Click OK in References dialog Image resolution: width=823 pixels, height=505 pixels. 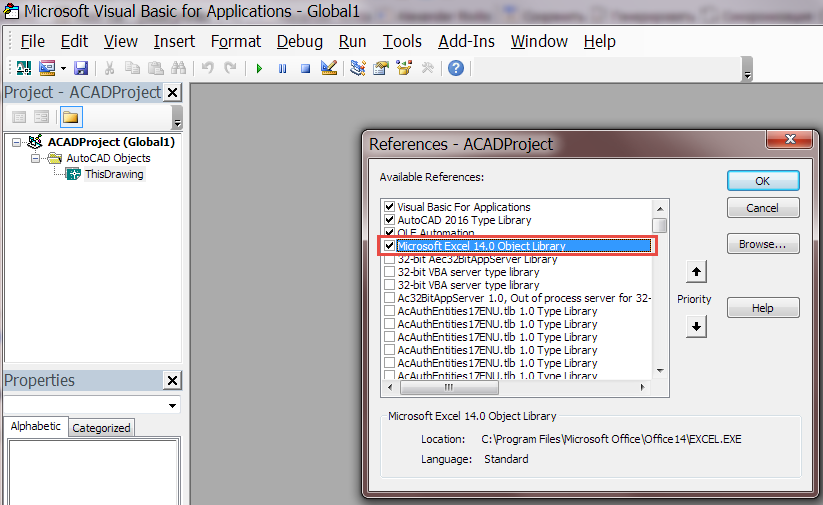click(763, 181)
